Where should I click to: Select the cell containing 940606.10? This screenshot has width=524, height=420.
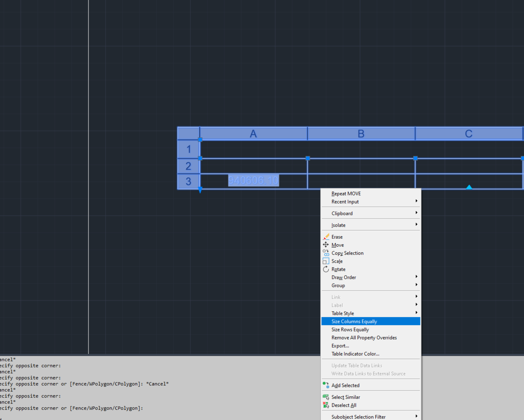[253, 180]
